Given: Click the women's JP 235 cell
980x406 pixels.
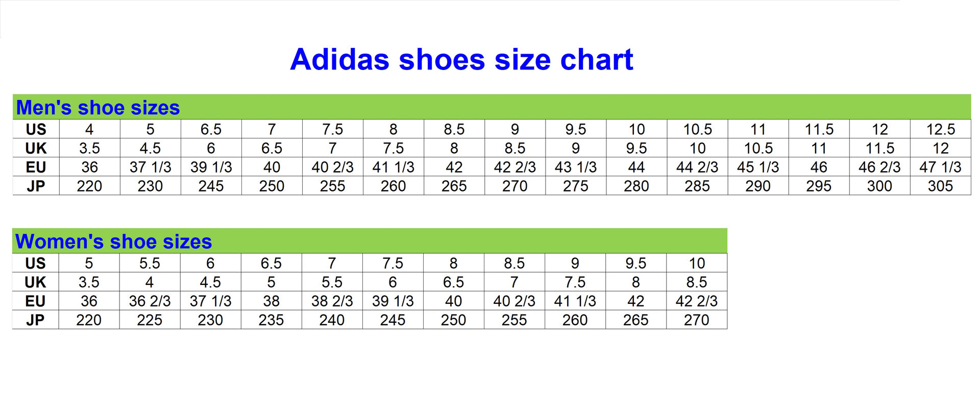Looking at the screenshot, I should pyautogui.click(x=271, y=320).
